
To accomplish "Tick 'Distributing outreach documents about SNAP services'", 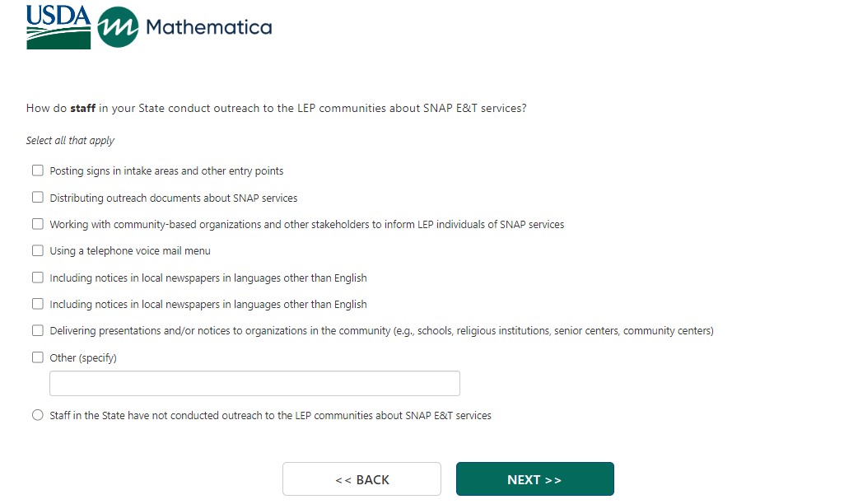I will 37,198.
